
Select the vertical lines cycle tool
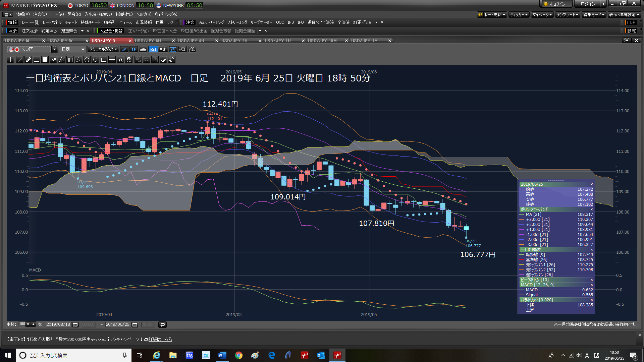click(x=70, y=60)
